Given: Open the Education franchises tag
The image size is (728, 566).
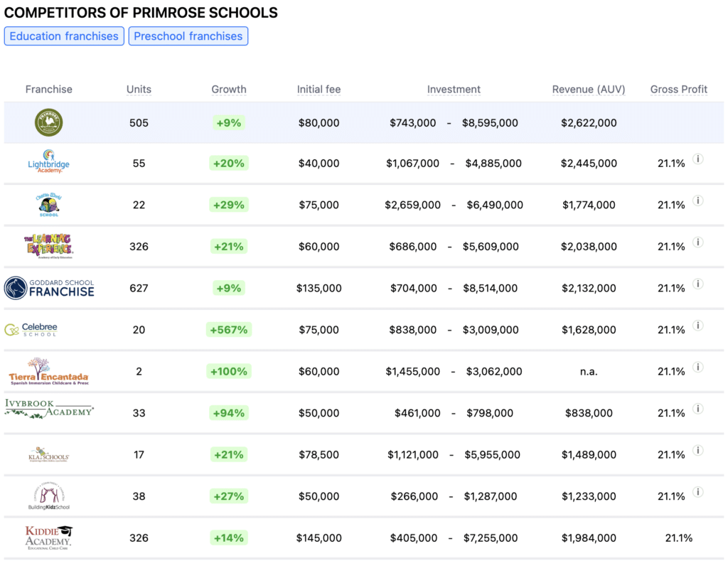Looking at the screenshot, I should (x=64, y=36).
